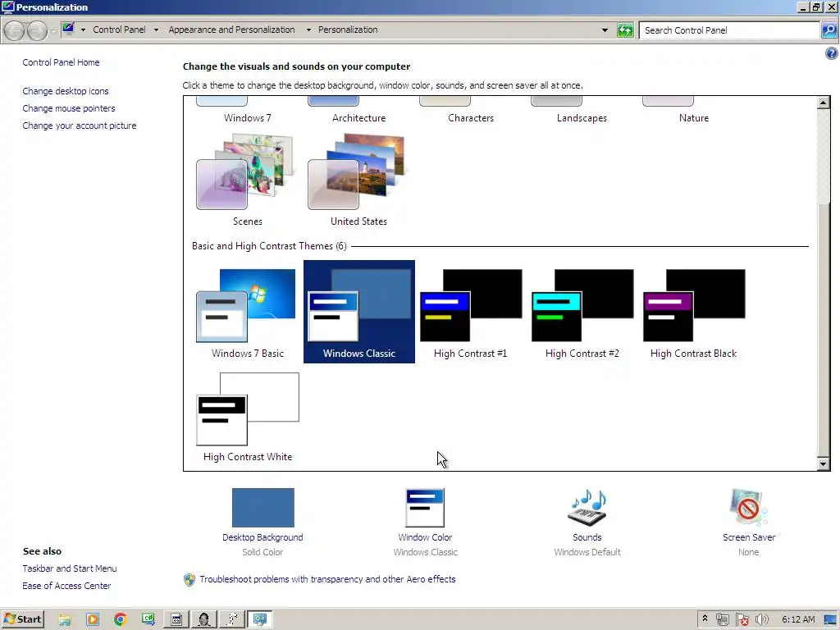
Task: Click Control Panel in the breadcrumb
Action: [119, 30]
